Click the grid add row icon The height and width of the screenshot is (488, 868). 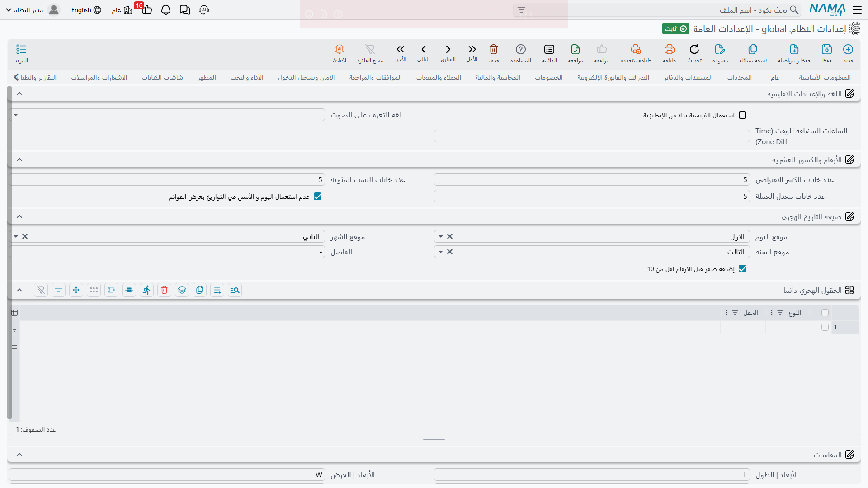point(217,290)
